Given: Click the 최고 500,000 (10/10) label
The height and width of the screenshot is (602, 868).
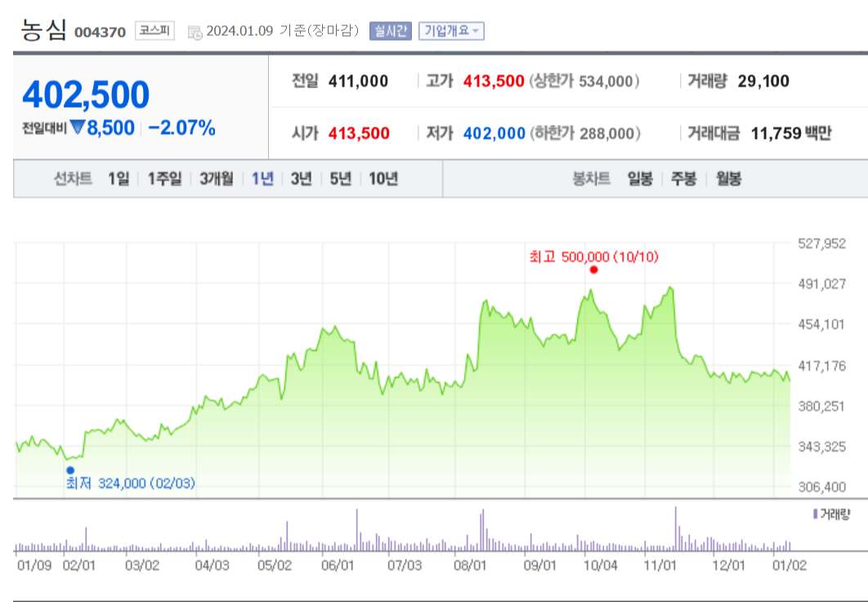Looking at the screenshot, I should pos(594,256).
